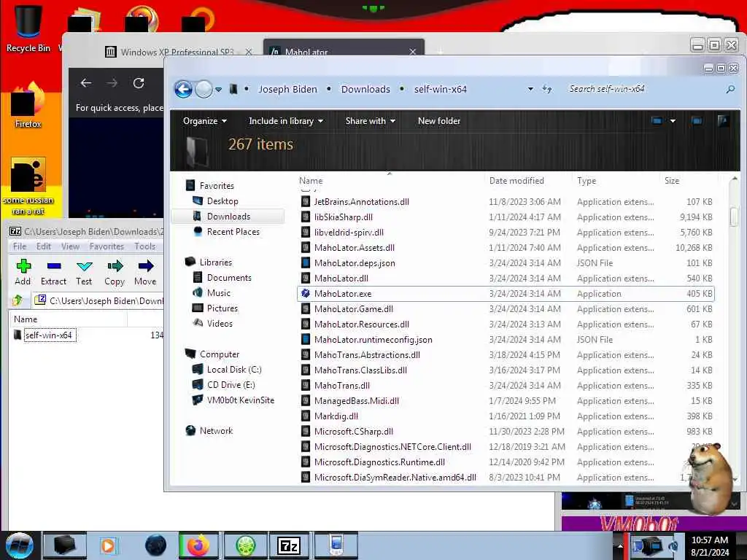The height and width of the screenshot is (560, 747).
Task: Open the Include in library dropdown
Action: [x=286, y=121]
